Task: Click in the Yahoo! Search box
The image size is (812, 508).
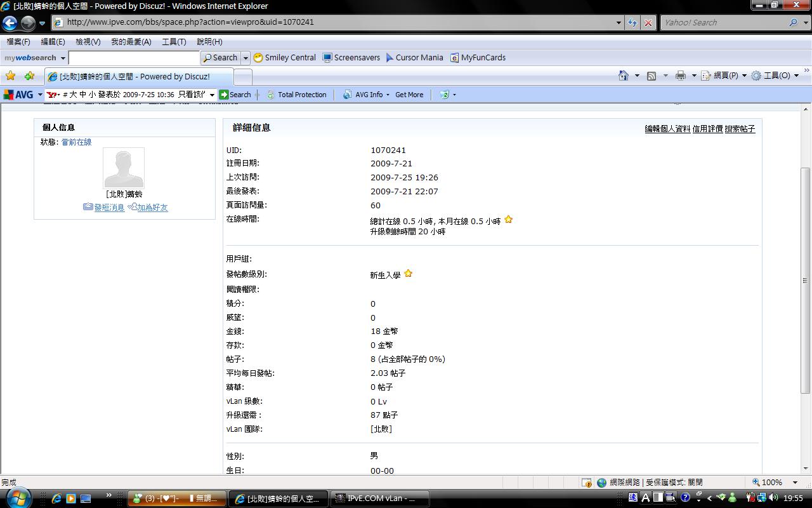Action: (x=723, y=22)
